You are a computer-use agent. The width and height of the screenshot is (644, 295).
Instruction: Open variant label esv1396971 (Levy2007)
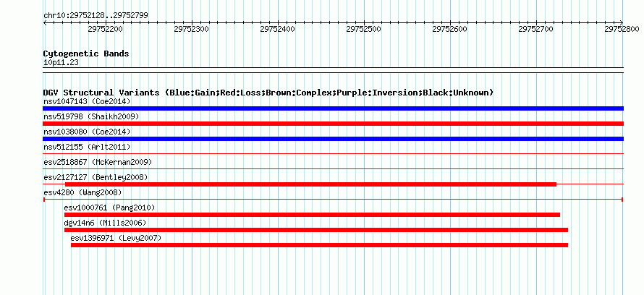coord(116,238)
